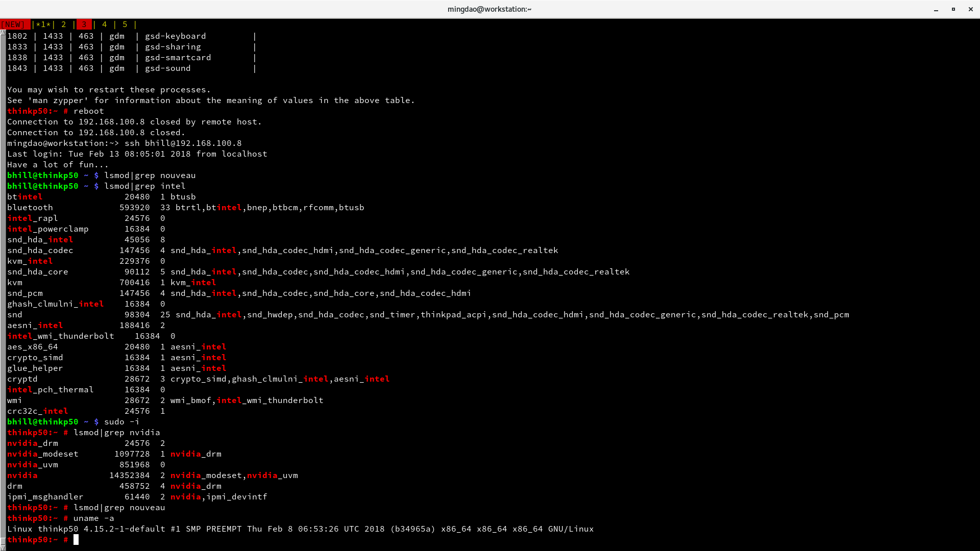Click the 'reboot' command text
Viewport: 980px width, 551px height.
[x=89, y=111]
